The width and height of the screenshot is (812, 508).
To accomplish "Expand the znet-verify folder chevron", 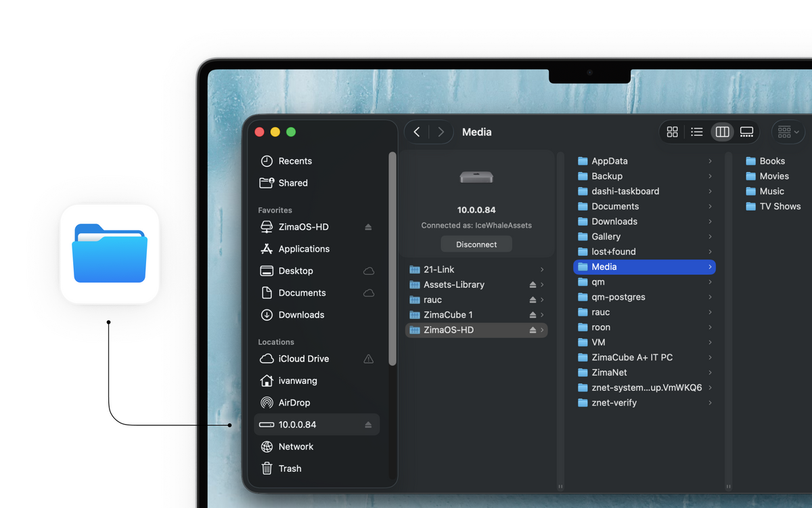I will click(x=710, y=402).
